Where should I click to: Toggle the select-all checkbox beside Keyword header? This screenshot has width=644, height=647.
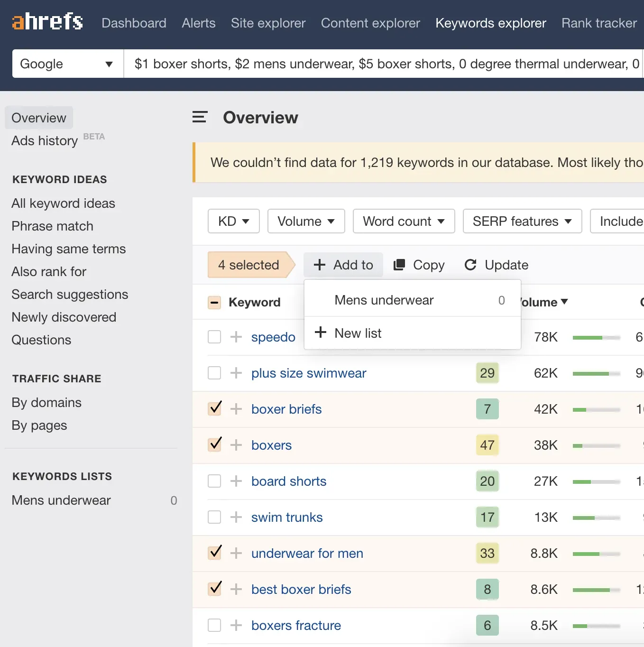[215, 303]
